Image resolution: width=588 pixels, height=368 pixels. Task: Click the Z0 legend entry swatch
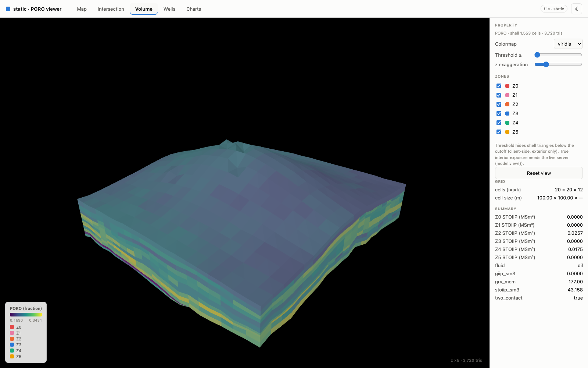(12, 327)
